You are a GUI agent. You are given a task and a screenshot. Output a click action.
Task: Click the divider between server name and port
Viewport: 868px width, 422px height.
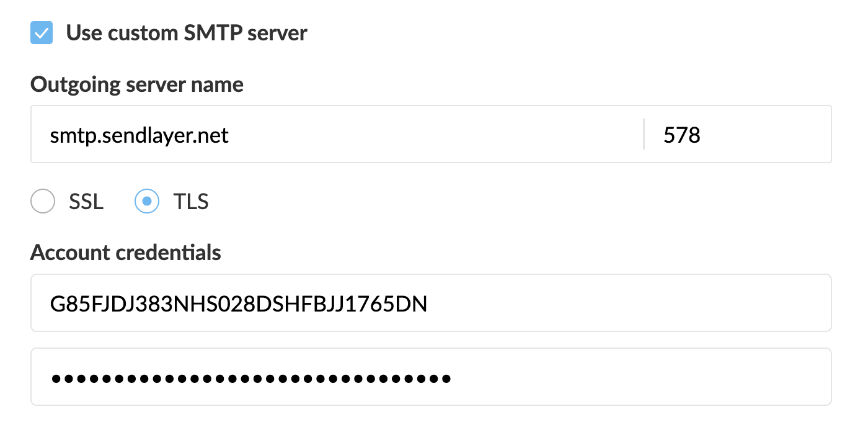coord(644,134)
